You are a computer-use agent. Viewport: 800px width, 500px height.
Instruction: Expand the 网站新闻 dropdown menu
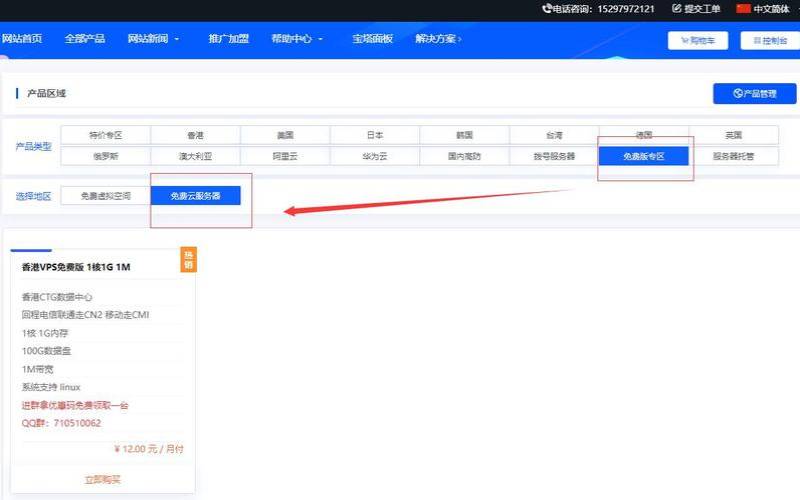click(x=177, y=40)
